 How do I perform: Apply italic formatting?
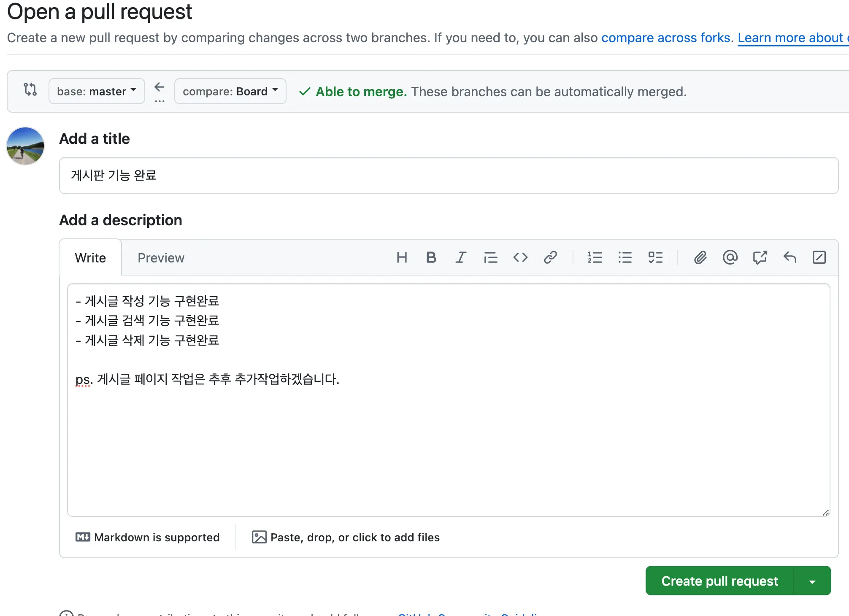(x=460, y=257)
